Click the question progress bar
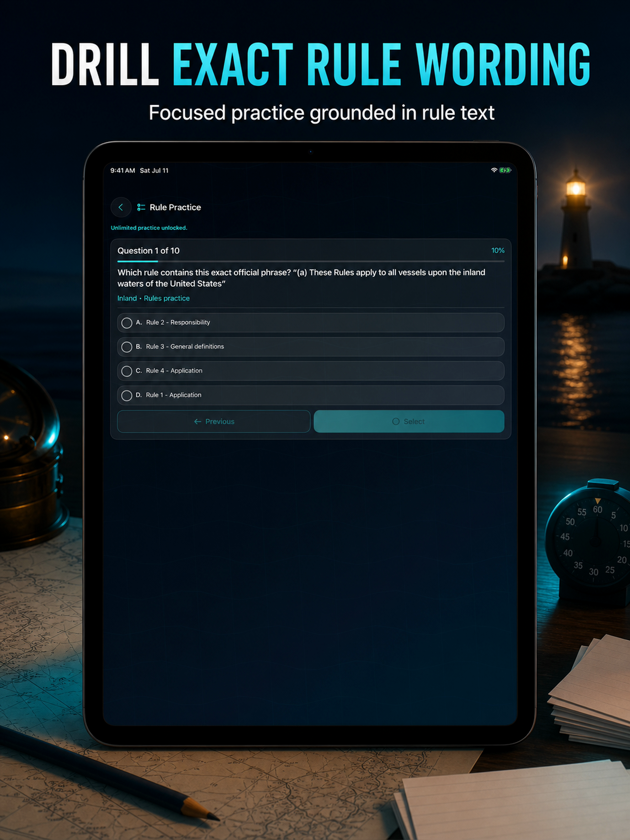 [x=310, y=261]
